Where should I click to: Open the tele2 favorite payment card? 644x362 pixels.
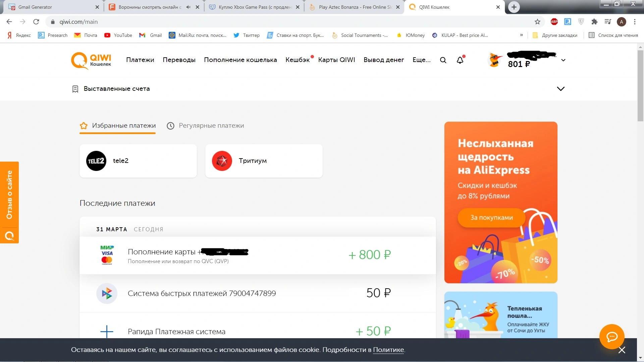pyautogui.click(x=138, y=161)
